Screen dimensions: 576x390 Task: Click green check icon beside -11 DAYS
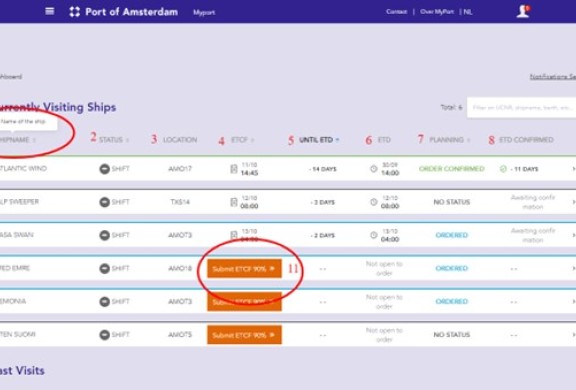(503, 169)
